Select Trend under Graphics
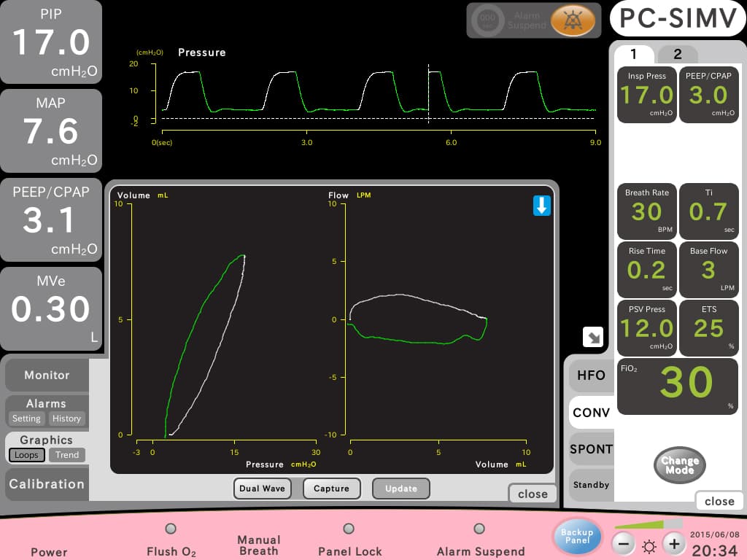The width and height of the screenshot is (747, 560). coord(66,455)
